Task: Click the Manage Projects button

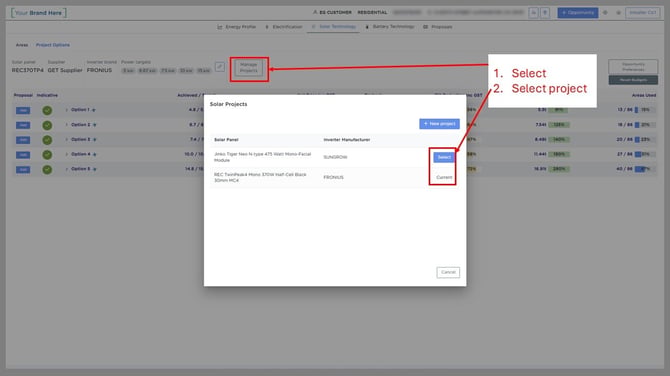Action: point(249,68)
